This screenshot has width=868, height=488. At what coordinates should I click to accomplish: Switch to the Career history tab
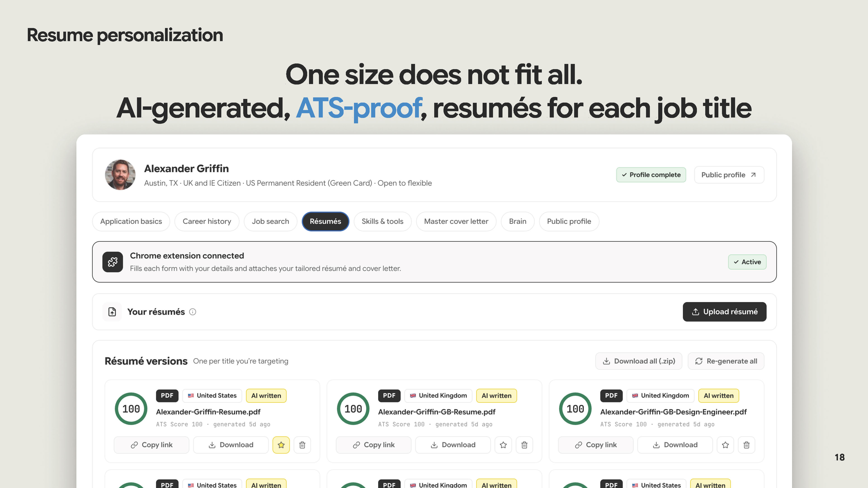tap(207, 221)
